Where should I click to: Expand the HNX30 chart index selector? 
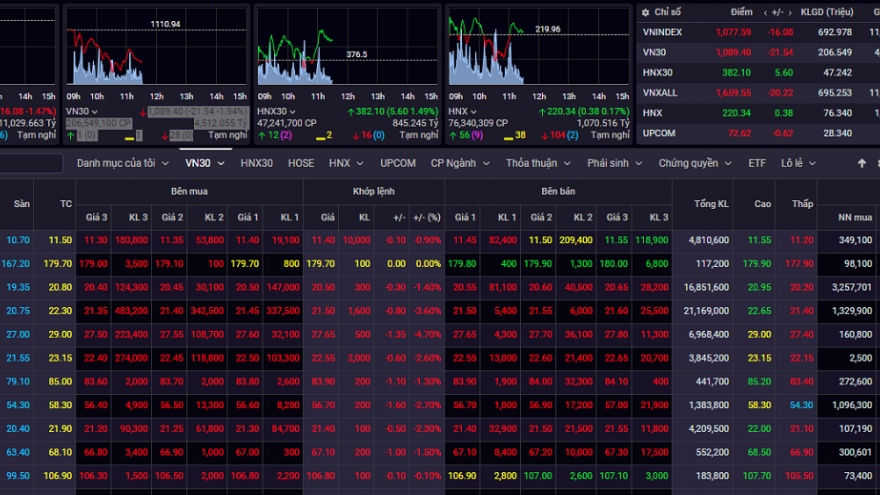pos(294,111)
